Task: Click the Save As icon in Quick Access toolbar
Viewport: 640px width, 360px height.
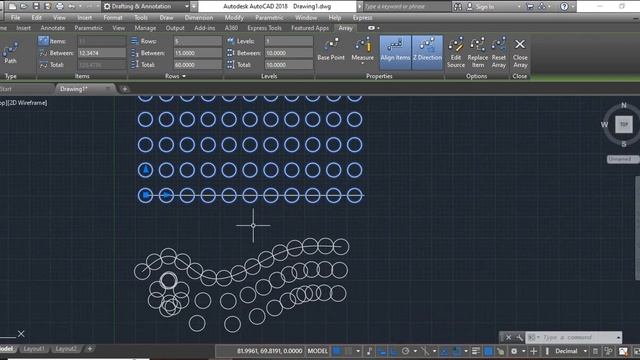Action: pyautogui.click(x=48, y=6)
